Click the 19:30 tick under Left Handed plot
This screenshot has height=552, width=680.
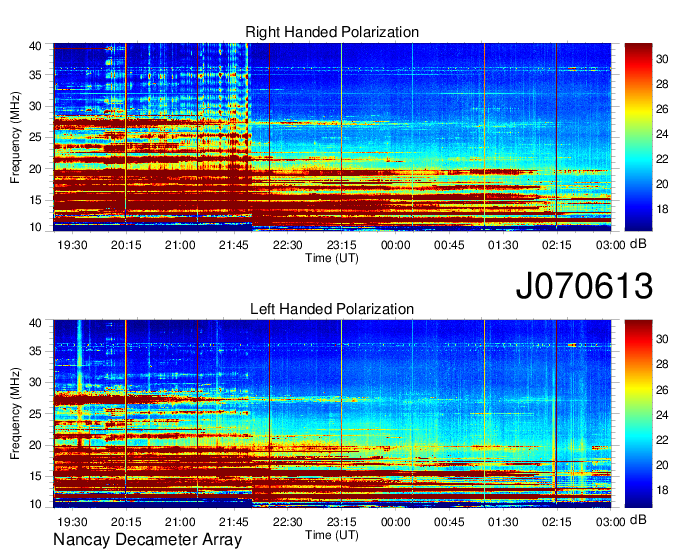click(72, 522)
